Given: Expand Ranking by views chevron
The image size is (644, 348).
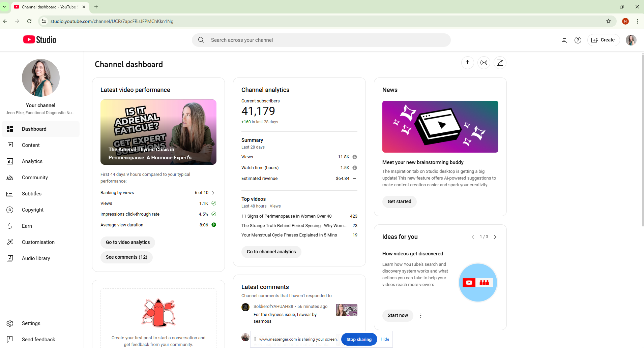Looking at the screenshot, I should click(x=213, y=193).
